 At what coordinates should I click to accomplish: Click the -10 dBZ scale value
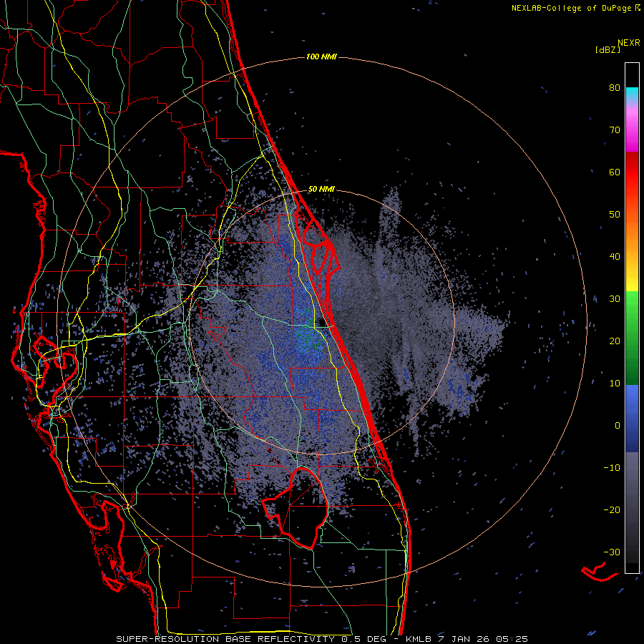(612, 468)
